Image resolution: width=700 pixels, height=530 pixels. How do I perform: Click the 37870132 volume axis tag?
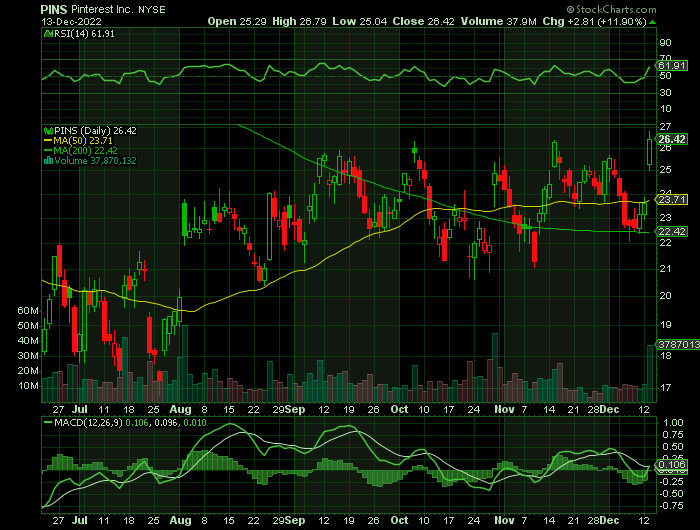[678, 344]
